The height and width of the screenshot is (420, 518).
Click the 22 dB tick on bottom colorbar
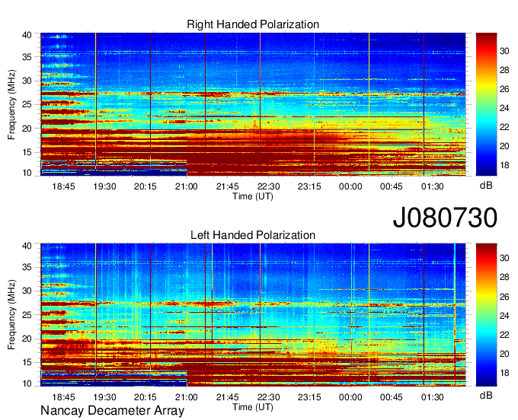pyautogui.click(x=504, y=335)
